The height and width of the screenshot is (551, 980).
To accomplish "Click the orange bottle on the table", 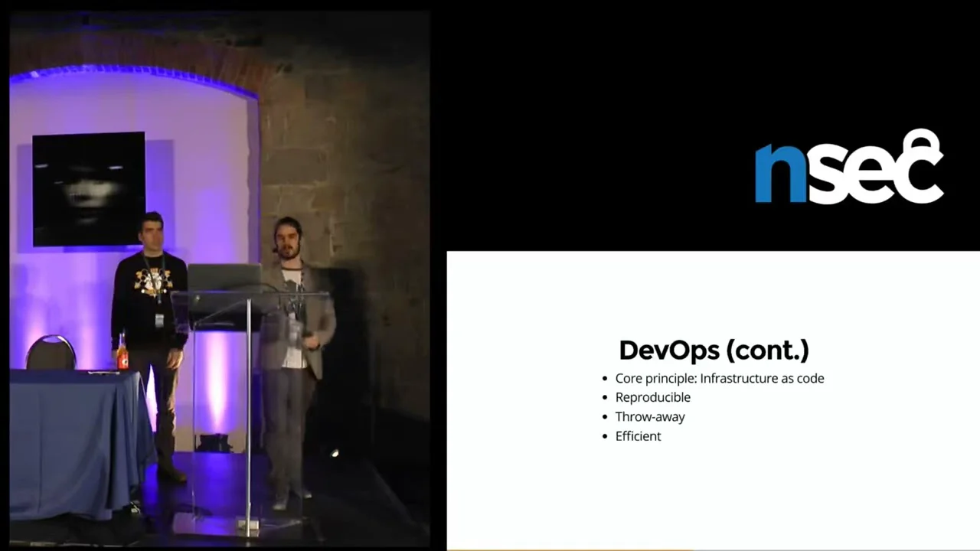I will tap(122, 352).
